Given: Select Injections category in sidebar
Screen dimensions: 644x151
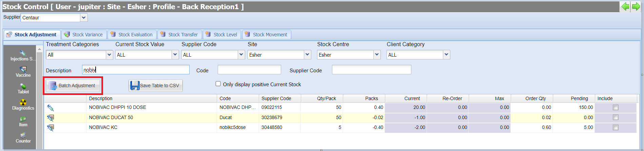Looking at the screenshot, I should 23,56.
